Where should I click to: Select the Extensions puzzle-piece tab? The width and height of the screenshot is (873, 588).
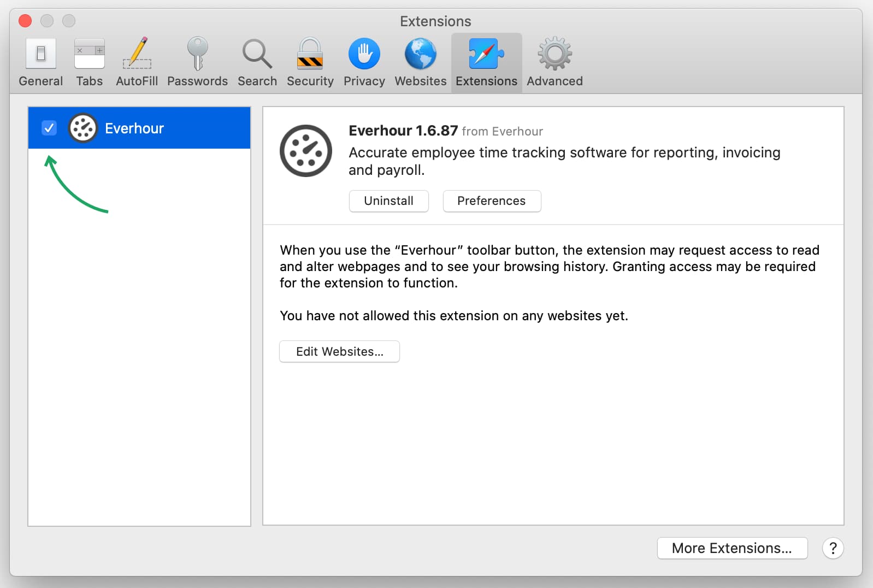click(x=486, y=62)
